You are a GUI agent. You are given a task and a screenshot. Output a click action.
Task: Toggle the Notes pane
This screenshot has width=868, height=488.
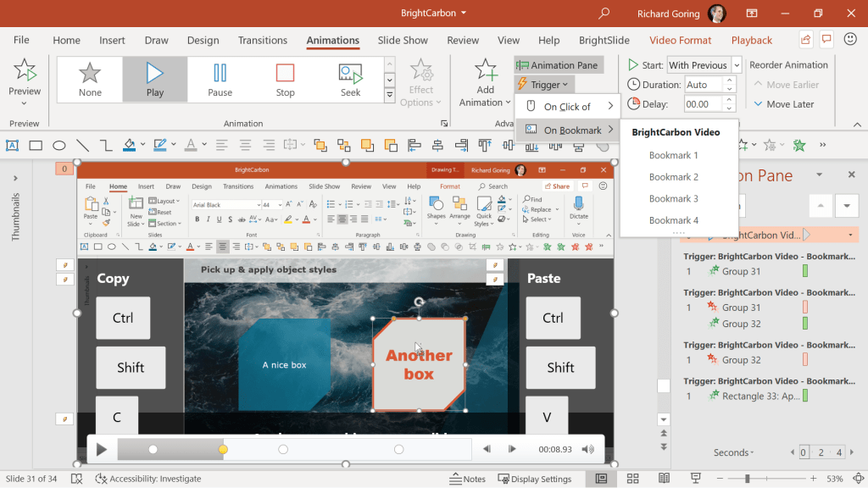(x=467, y=478)
